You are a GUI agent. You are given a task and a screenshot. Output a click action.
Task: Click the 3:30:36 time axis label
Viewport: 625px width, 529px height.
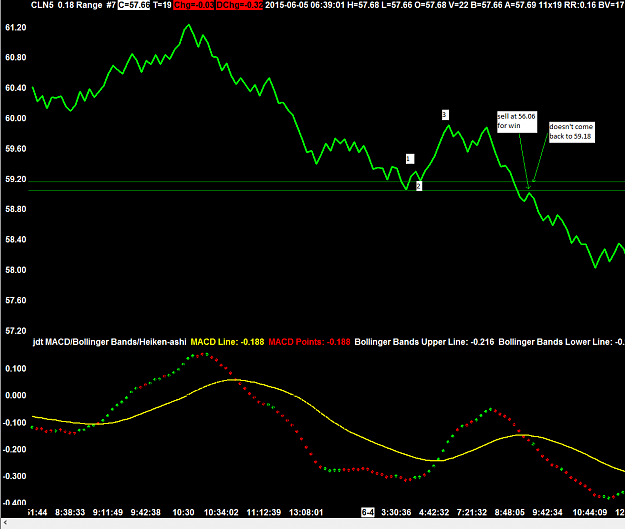point(396,513)
